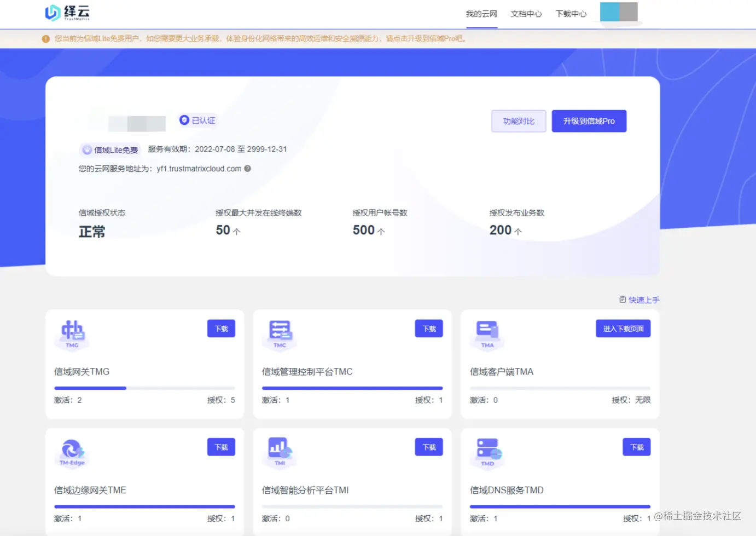The image size is (756, 536).
Task: Click the 50 个 concurrent terminals value
Action: [x=228, y=230]
